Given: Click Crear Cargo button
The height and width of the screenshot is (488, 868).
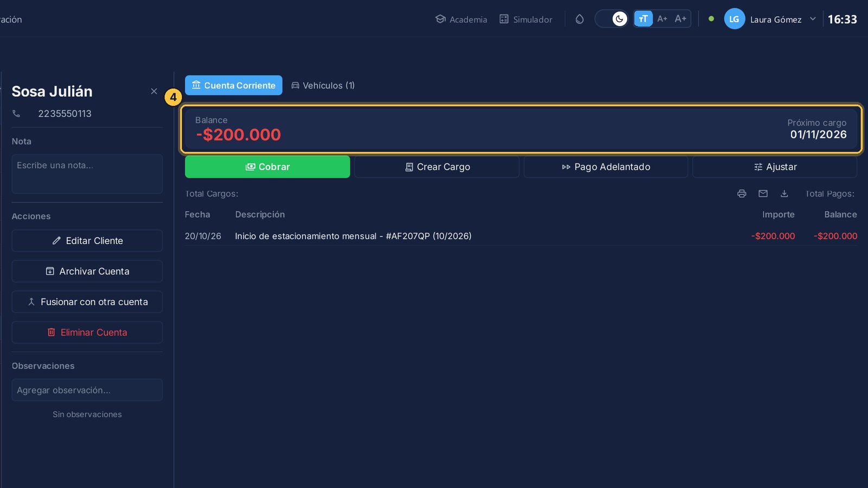Looking at the screenshot, I should pyautogui.click(x=437, y=167).
